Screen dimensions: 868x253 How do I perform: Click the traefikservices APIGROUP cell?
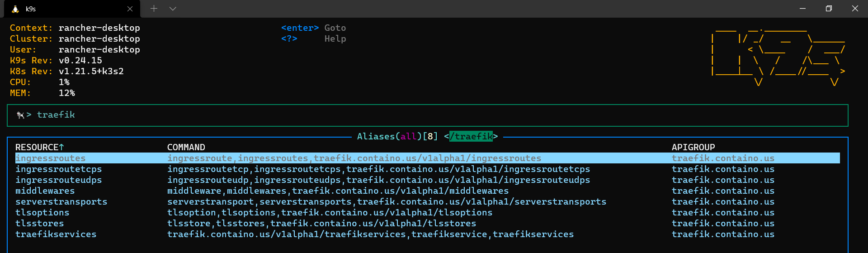coord(723,234)
